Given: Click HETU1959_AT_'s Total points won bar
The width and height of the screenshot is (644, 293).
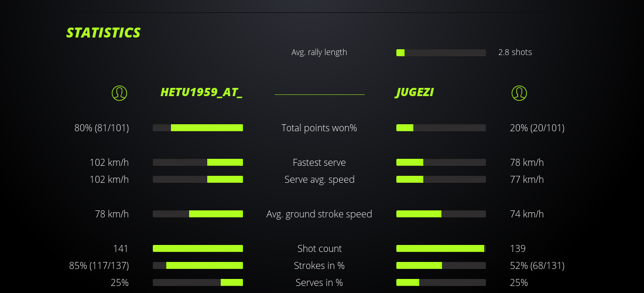Looking at the screenshot, I should (198, 128).
